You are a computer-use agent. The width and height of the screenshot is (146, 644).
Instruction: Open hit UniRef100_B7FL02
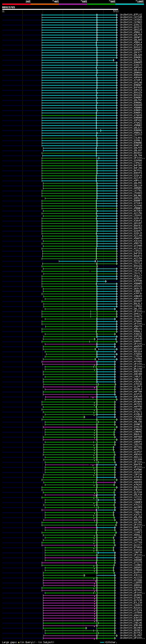[x=131, y=15]
